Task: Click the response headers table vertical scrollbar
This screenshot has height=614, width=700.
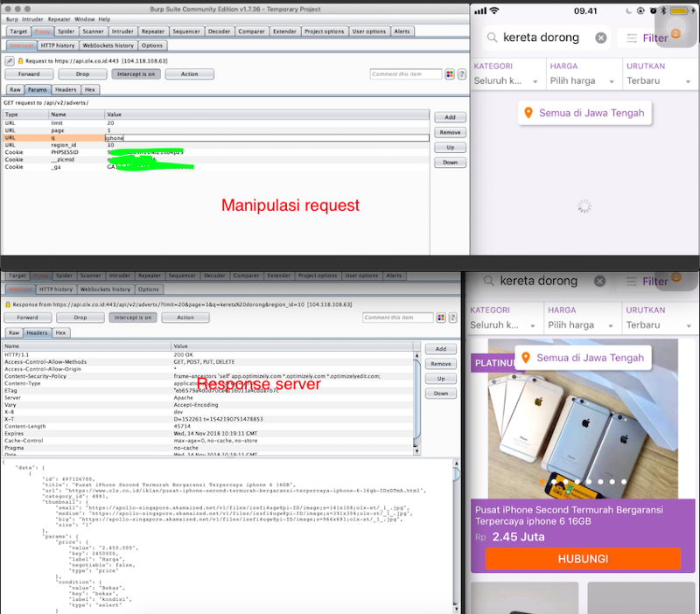Action: coord(417,403)
